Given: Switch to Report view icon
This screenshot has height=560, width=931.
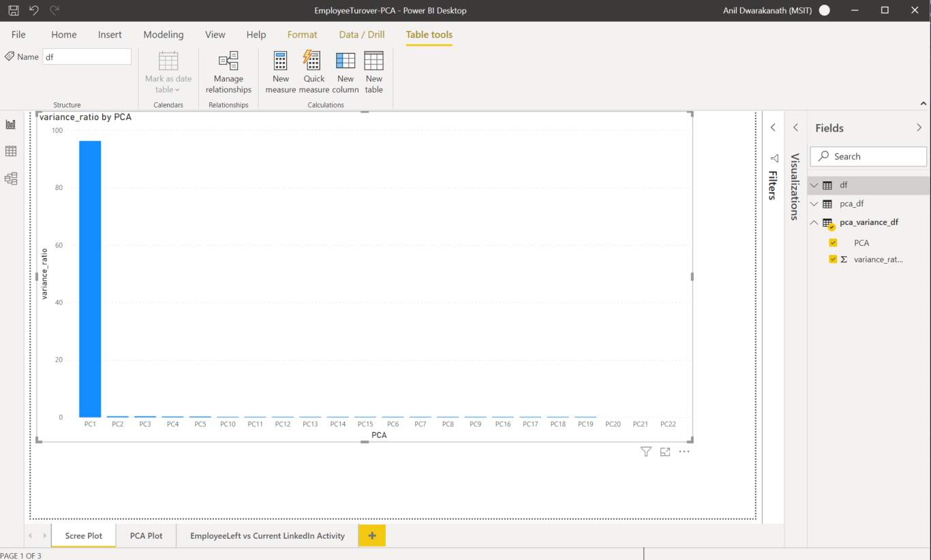Looking at the screenshot, I should [11, 124].
